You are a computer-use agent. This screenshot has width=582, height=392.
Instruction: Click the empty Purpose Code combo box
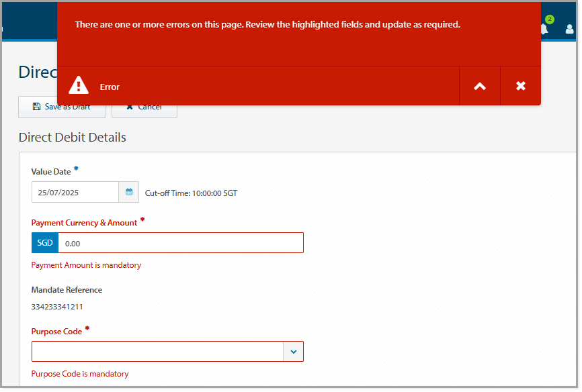tap(157, 351)
